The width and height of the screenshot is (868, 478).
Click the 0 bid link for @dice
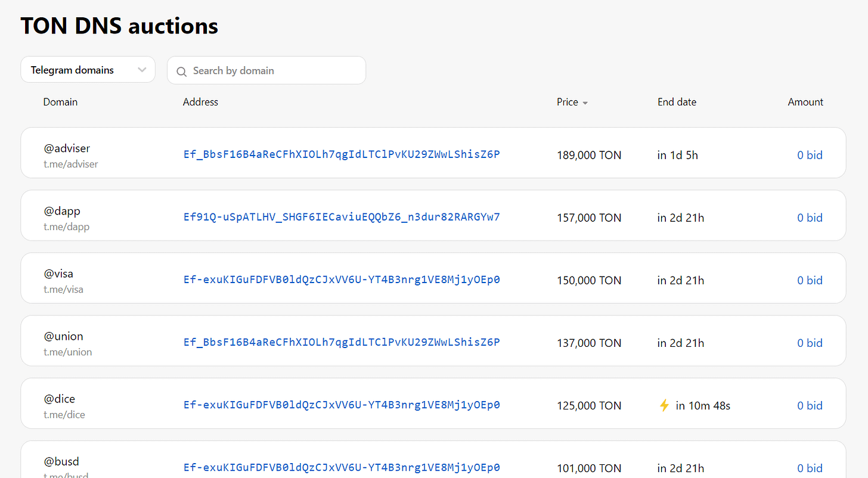[x=810, y=405]
